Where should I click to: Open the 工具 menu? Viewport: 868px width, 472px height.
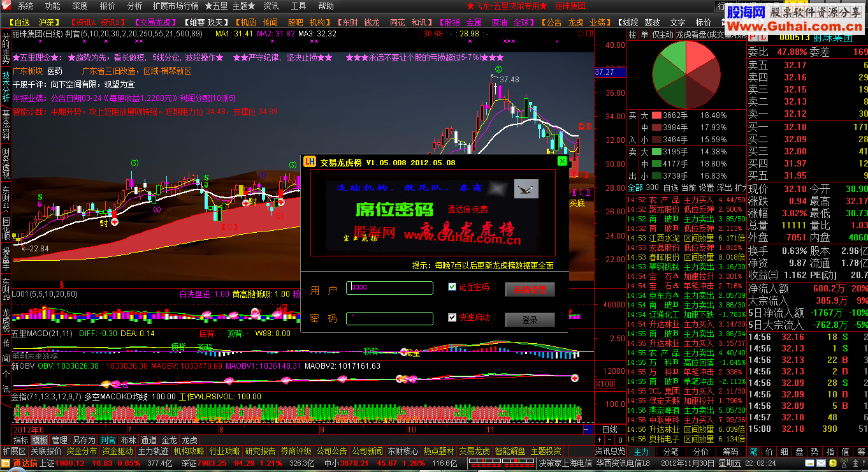[x=298, y=6]
